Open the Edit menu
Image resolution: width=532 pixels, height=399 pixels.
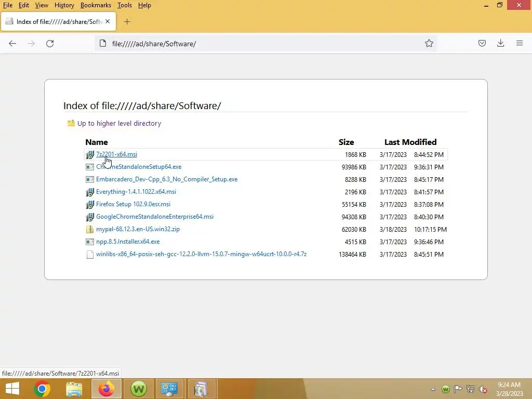[x=23, y=5]
